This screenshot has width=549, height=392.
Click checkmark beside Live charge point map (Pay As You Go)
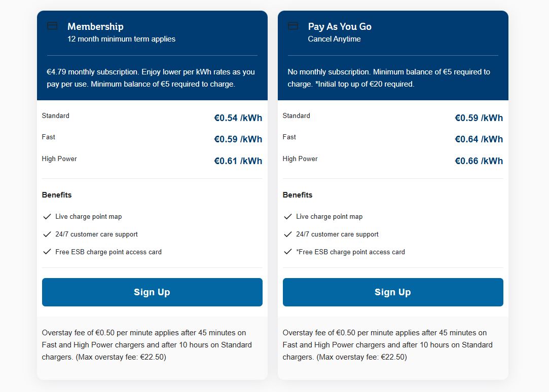(x=287, y=216)
